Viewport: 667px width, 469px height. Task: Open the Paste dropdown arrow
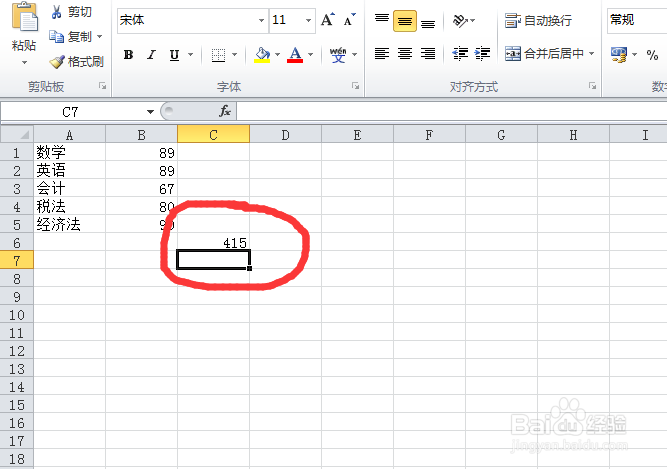coord(24,63)
